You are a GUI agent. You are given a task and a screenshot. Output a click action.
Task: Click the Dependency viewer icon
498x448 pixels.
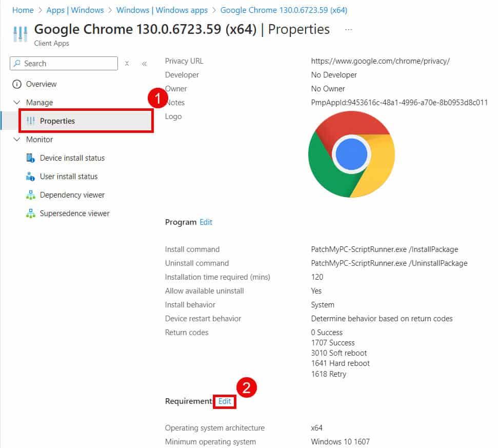point(30,195)
